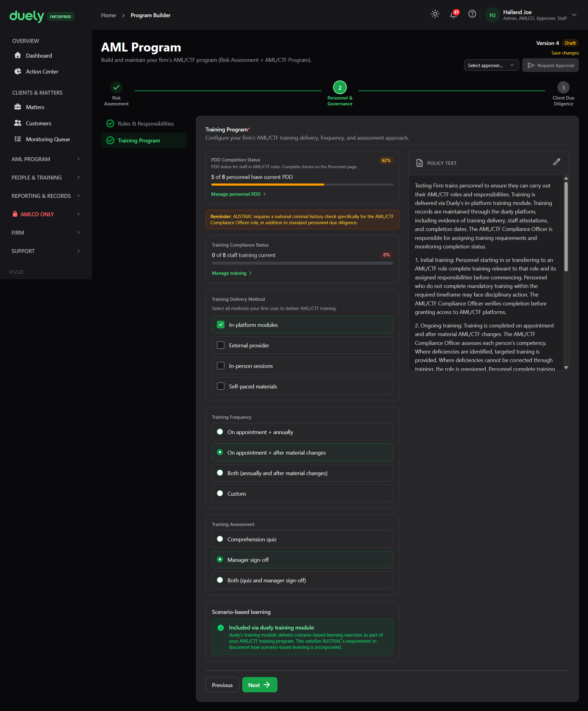Expand the PEOPLE & TRAINING sidebar section

(x=46, y=177)
